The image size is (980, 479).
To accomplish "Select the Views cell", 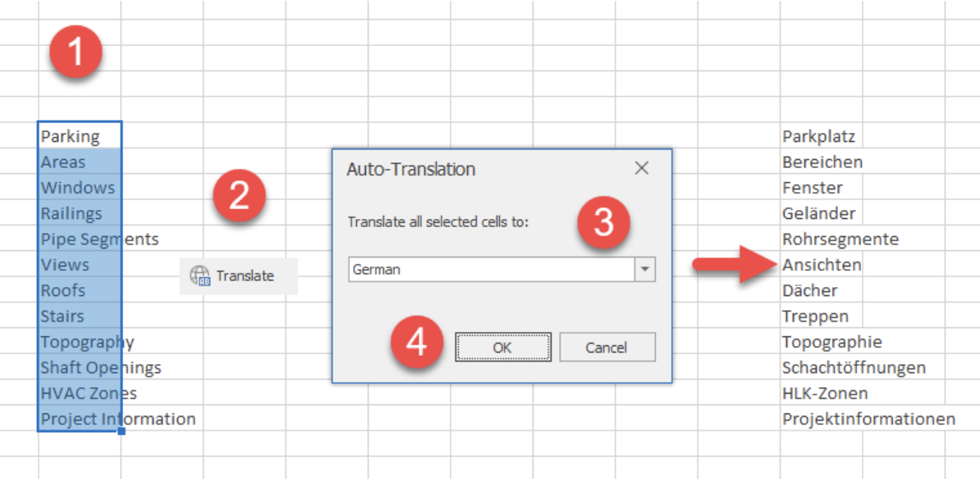I will (x=80, y=264).
